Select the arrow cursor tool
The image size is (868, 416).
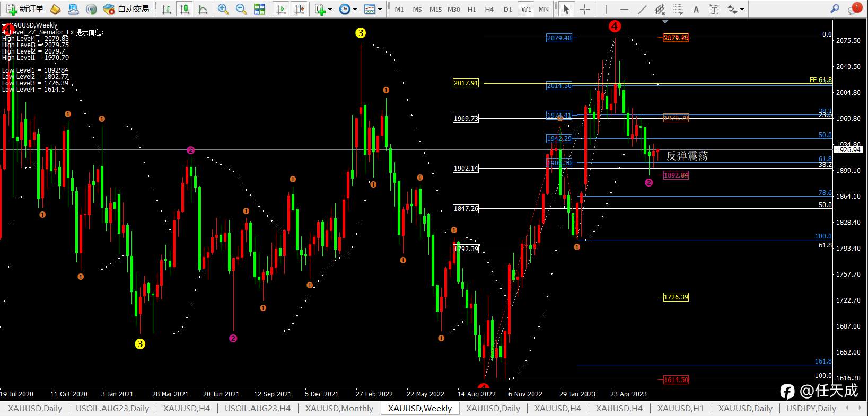pyautogui.click(x=566, y=9)
